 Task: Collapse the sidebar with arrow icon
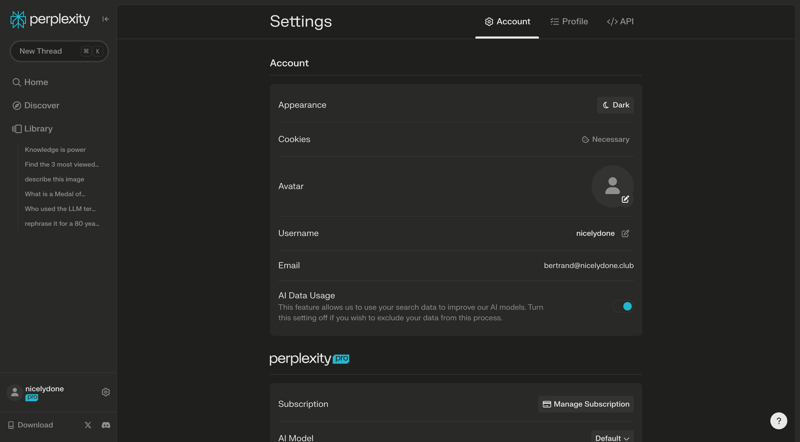click(106, 19)
